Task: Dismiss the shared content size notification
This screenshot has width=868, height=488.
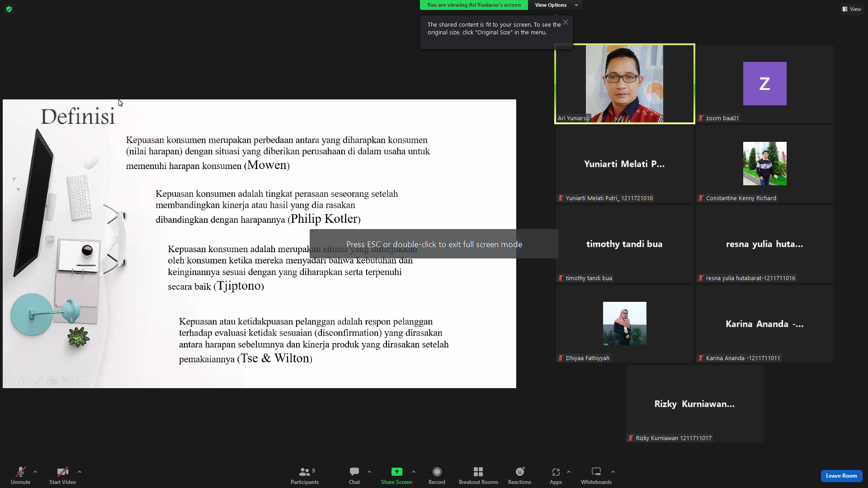Action: (x=566, y=22)
